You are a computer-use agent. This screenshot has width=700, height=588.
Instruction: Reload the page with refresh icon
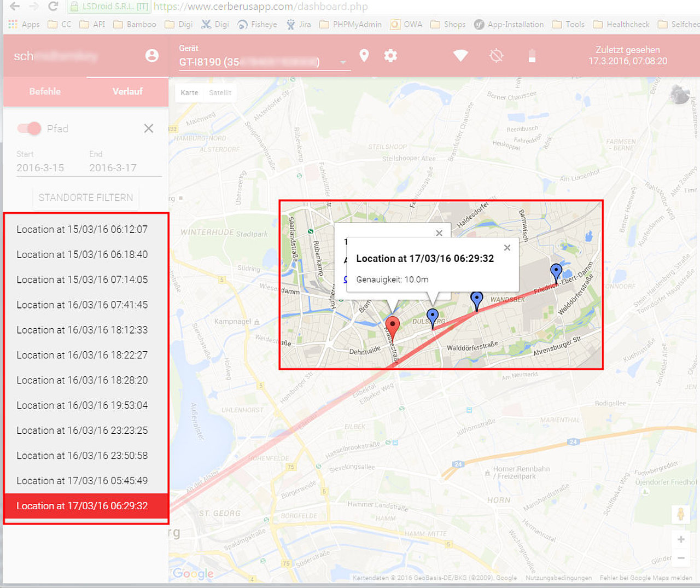(53, 7)
